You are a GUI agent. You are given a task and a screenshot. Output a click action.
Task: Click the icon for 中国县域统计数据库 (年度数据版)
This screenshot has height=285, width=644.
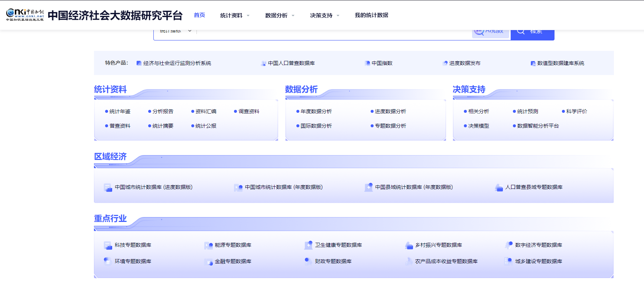[x=368, y=187]
